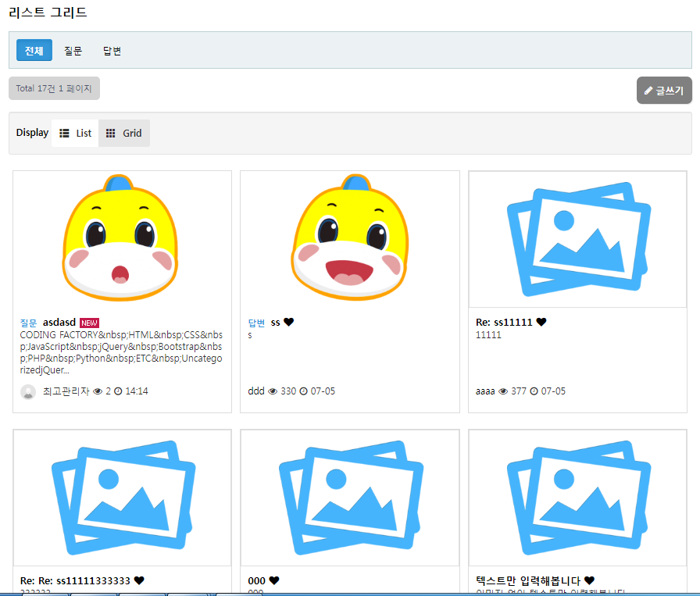Switch to the 질문 tab
The image size is (700, 596).
(73, 51)
